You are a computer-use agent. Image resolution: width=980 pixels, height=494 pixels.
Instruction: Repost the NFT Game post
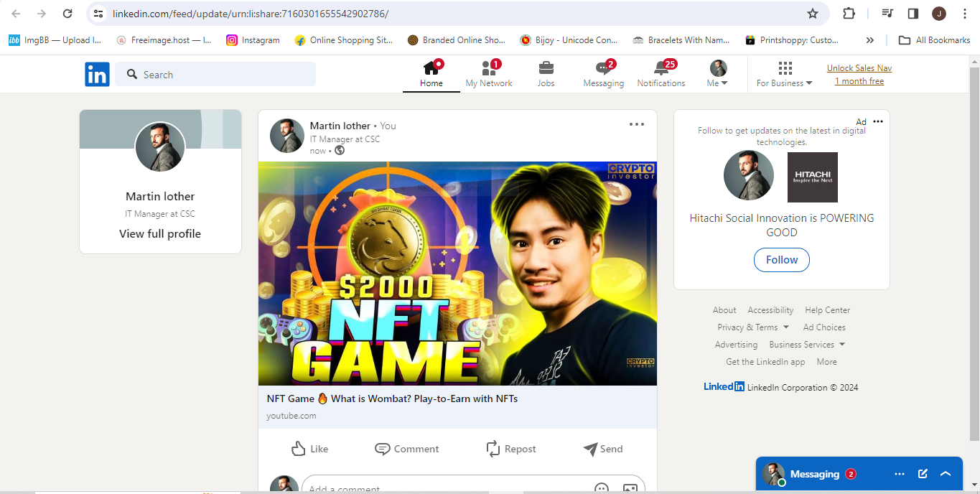coord(511,449)
